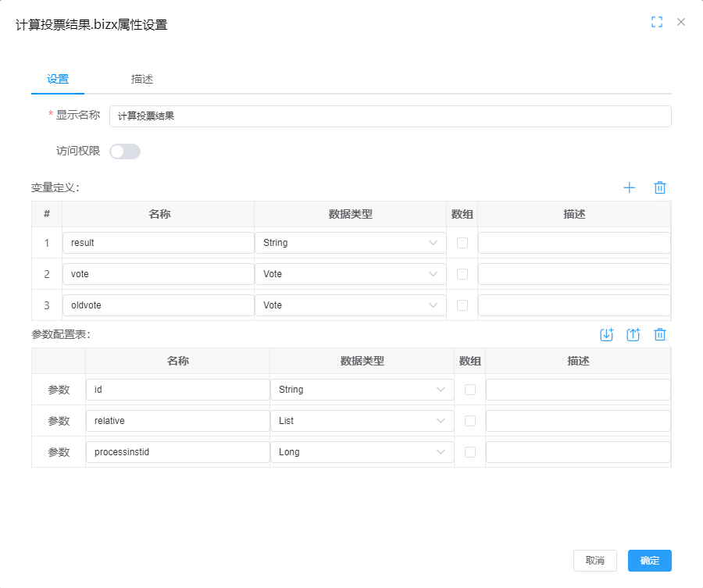Check the array box for oldvote variable

pos(462,305)
